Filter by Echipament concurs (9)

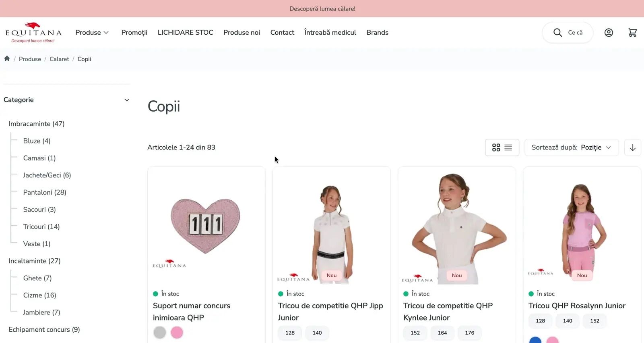(x=44, y=330)
